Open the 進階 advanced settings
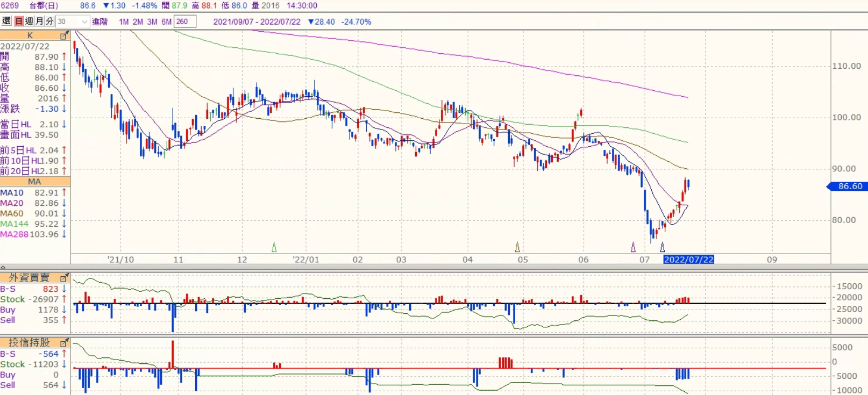 point(99,22)
